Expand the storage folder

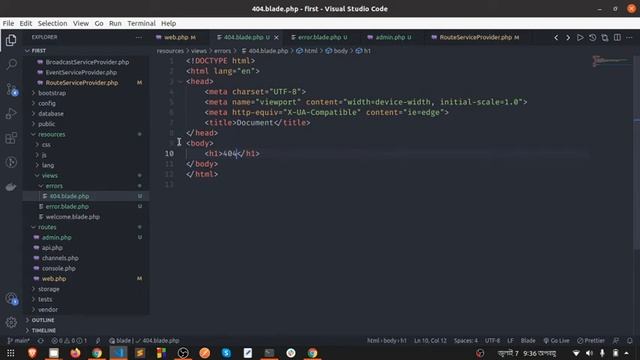[x=49, y=289]
